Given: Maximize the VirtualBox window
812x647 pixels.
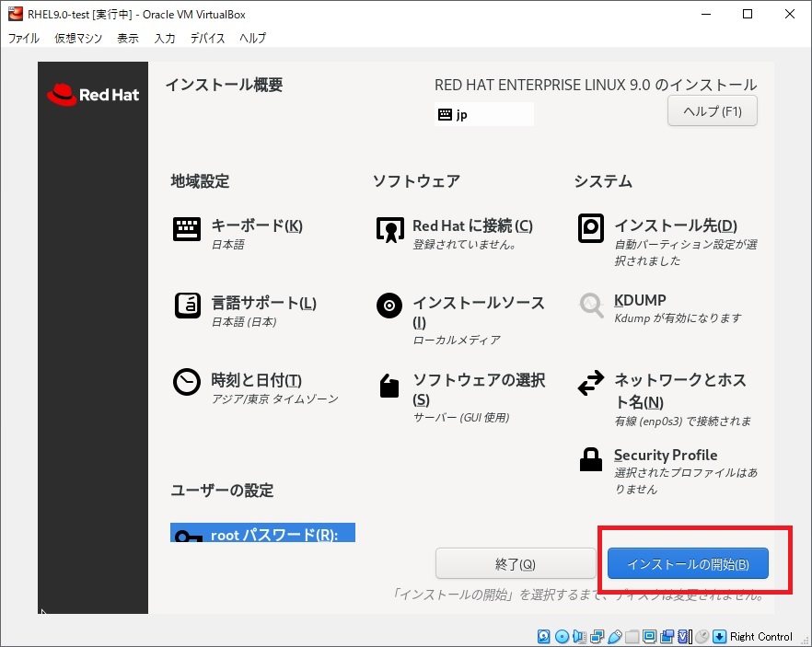Looking at the screenshot, I should [748, 14].
